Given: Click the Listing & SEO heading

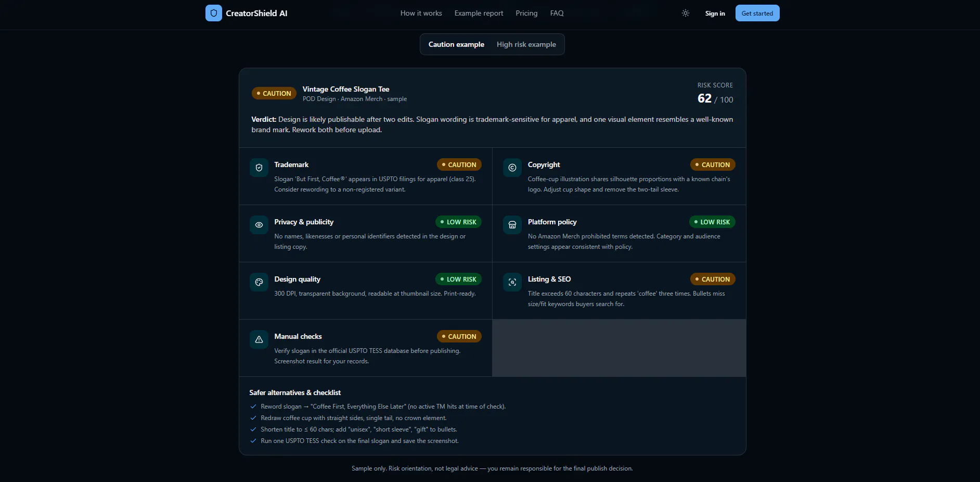Looking at the screenshot, I should pyautogui.click(x=549, y=279).
